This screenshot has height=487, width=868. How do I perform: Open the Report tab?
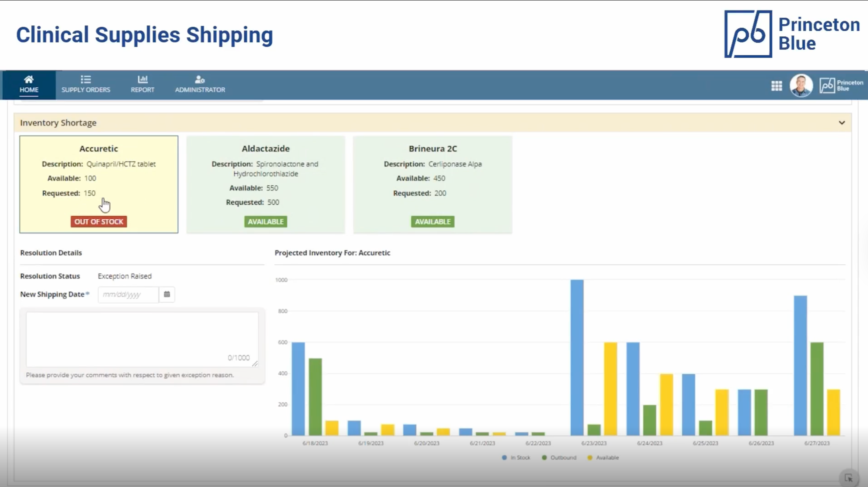click(x=143, y=85)
